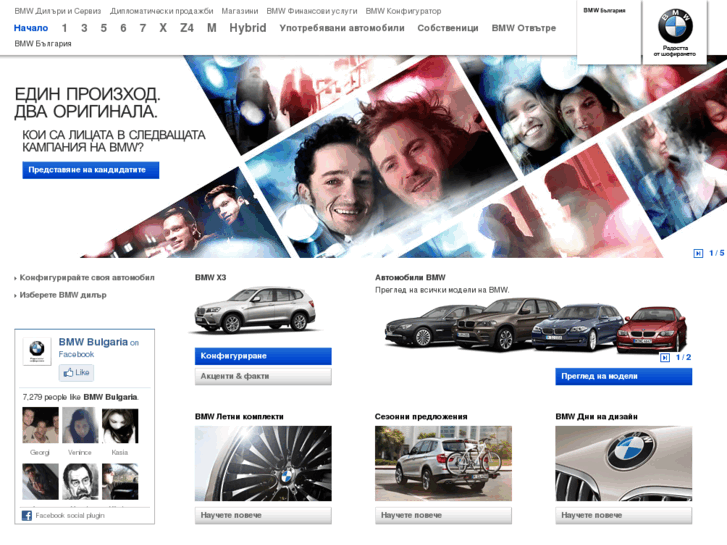Image resolution: width=727 pixels, height=545 pixels.
Task: Click Kasia's Facebook profile photo
Action: click(x=120, y=425)
